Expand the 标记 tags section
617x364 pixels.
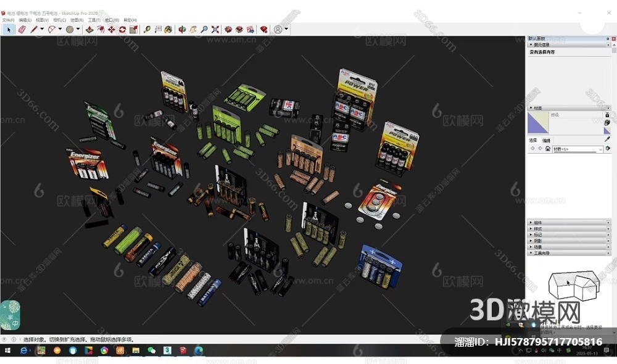pos(569,235)
